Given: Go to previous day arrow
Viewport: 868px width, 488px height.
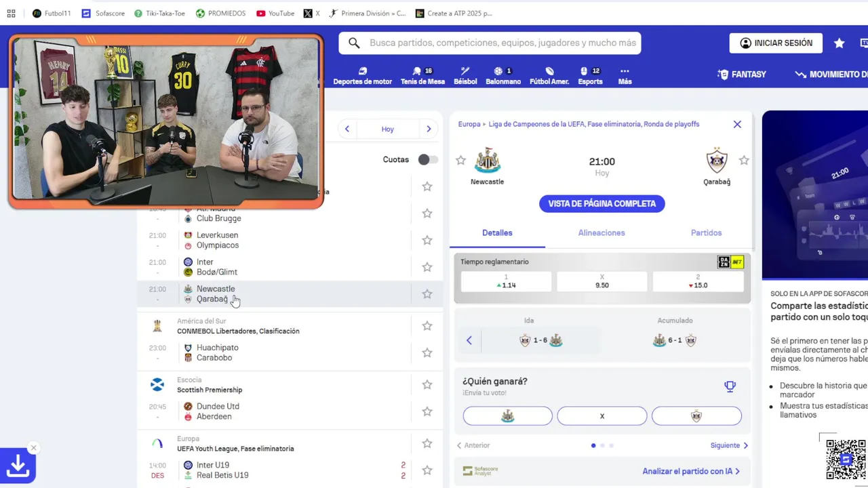Looking at the screenshot, I should pyautogui.click(x=347, y=129).
